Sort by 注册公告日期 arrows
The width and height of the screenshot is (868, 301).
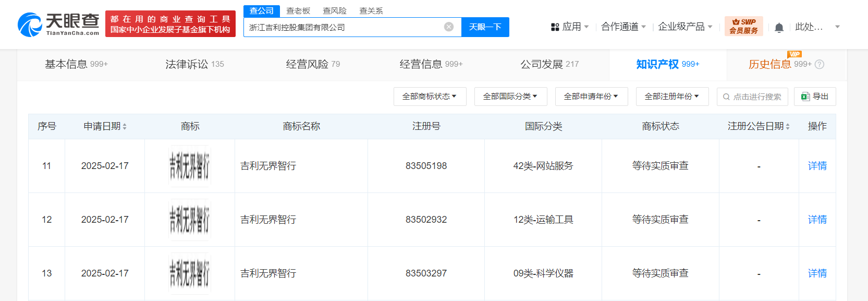click(x=787, y=127)
